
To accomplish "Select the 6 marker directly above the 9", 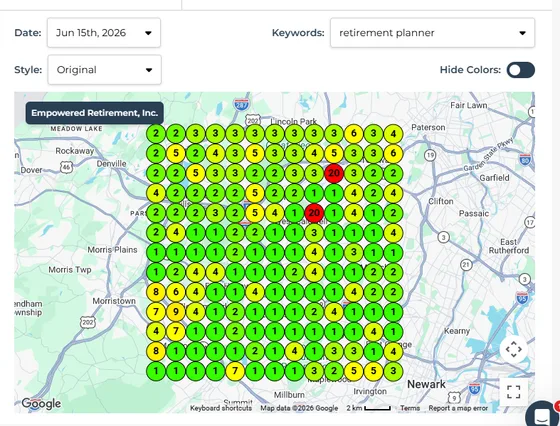I will (x=176, y=292).
